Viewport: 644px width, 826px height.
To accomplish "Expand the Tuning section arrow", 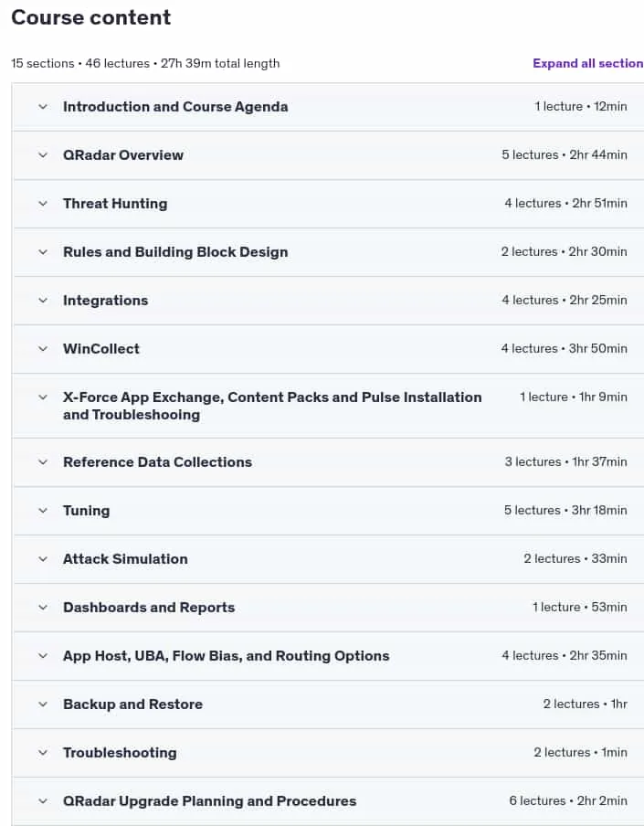I will click(43, 511).
